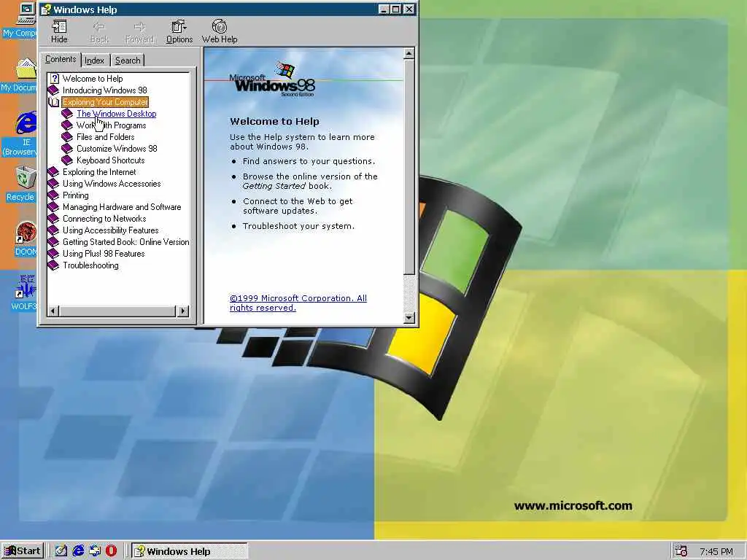This screenshot has width=747, height=560.
Task: Open the Connecting to Networks label
Action: click(x=104, y=219)
